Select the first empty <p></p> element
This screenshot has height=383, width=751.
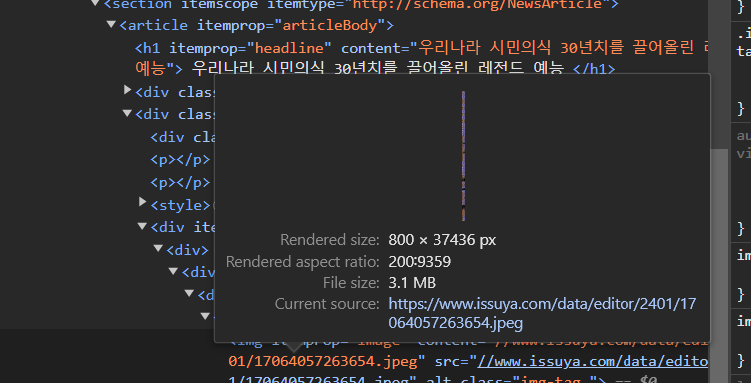[x=181, y=159]
